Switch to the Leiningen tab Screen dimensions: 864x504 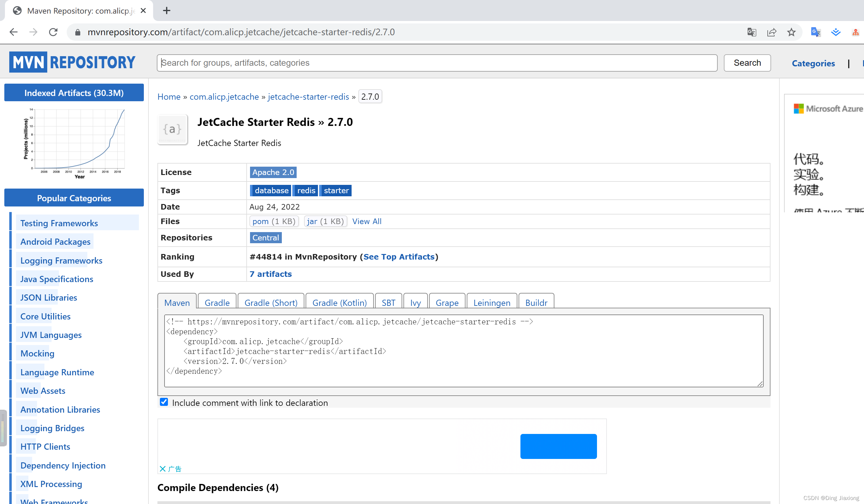coord(492,302)
